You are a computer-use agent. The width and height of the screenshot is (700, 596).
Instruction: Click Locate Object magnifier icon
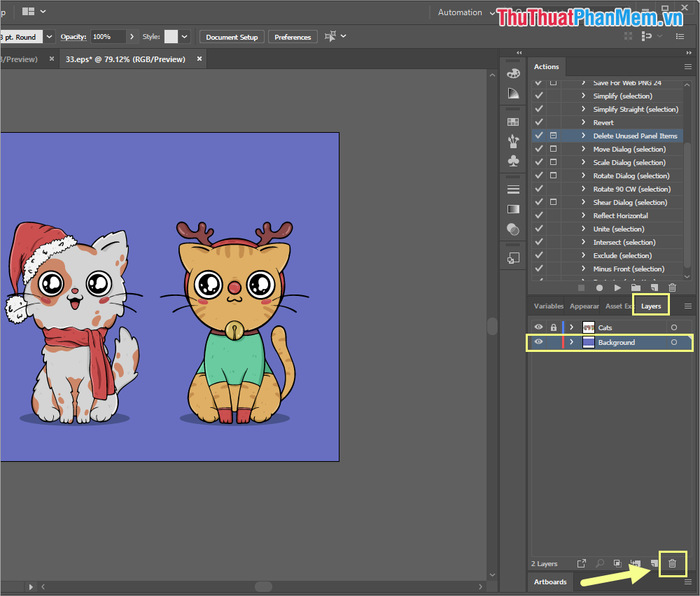(600, 563)
